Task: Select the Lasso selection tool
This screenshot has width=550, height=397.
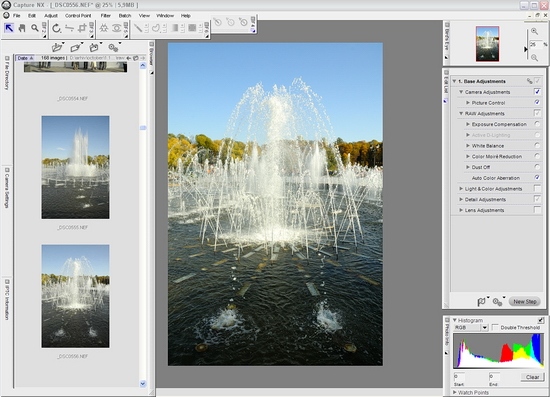Action: pos(156,28)
